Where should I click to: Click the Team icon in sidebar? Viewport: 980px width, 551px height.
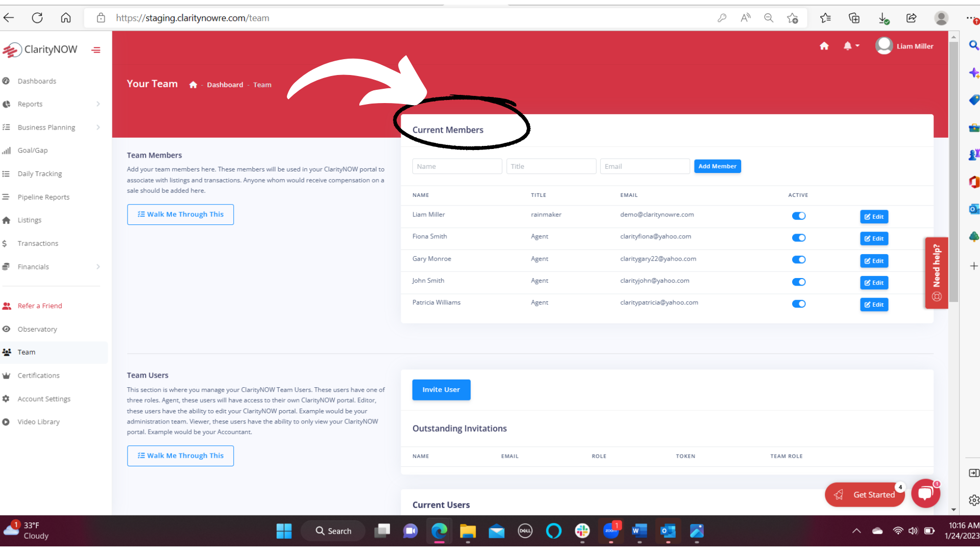point(8,351)
